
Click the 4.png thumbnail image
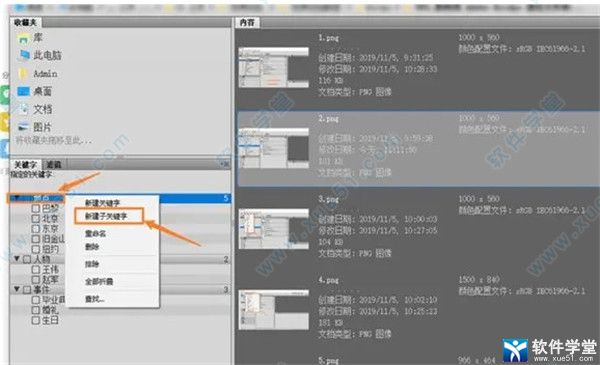pos(274,310)
